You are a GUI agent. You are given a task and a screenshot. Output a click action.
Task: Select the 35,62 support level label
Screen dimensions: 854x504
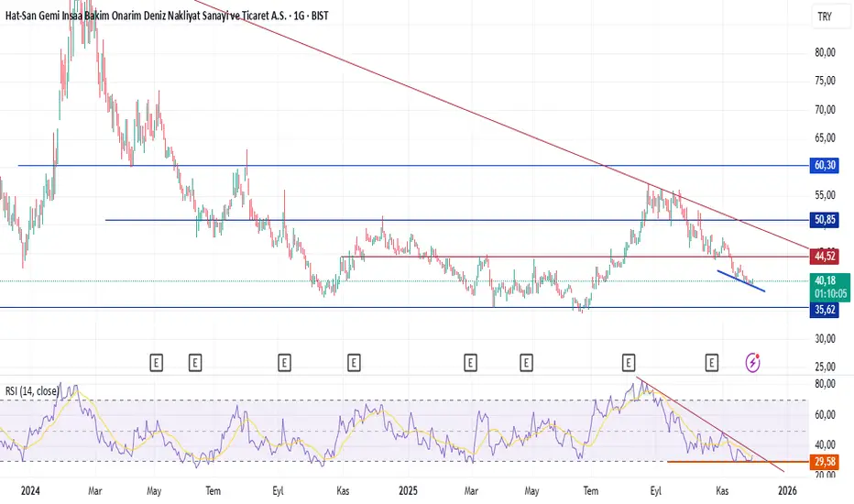(x=825, y=310)
